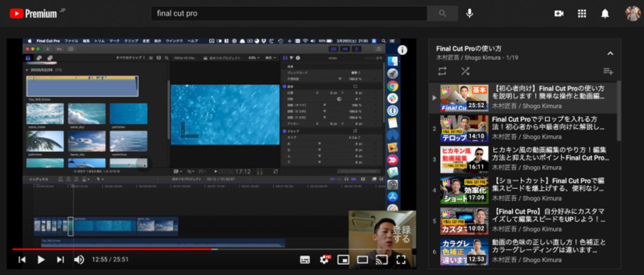This screenshot has height=275, width=644.
Task: Toggle subtitles with the captions button
Action: coord(305,260)
